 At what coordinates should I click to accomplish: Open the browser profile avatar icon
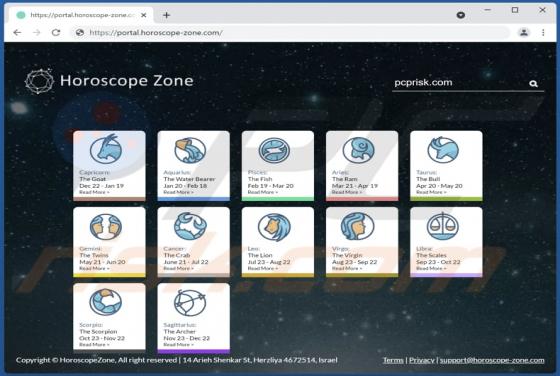(524, 32)
